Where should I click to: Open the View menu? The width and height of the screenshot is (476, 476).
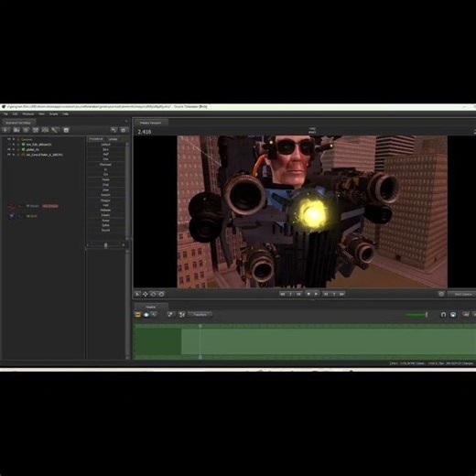click(x=41, y=114)
